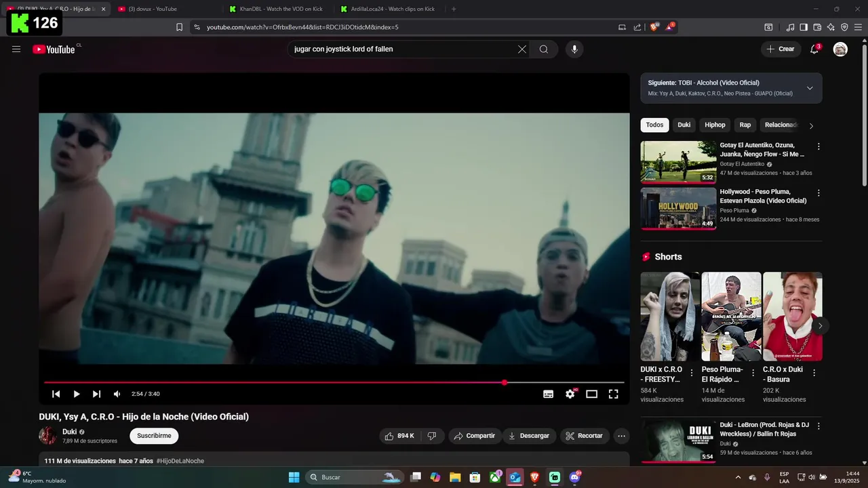Dislike the video
This screenshot has width=868, height=488.
pos(432,436)
